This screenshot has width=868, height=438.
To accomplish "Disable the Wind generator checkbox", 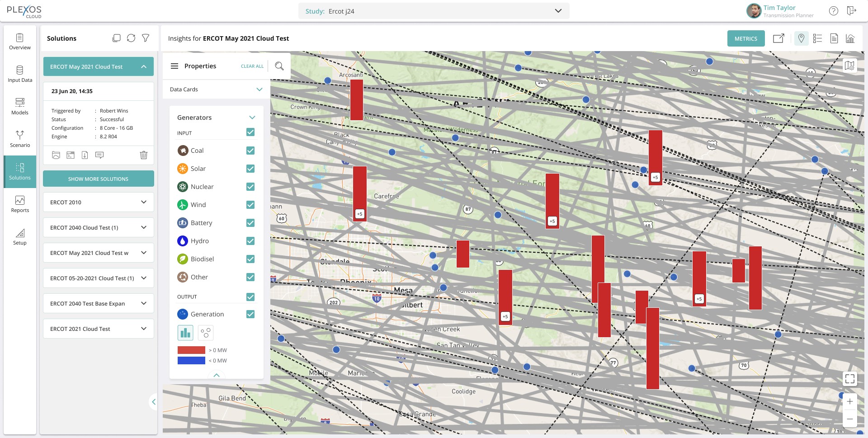I will coord(250,205).
